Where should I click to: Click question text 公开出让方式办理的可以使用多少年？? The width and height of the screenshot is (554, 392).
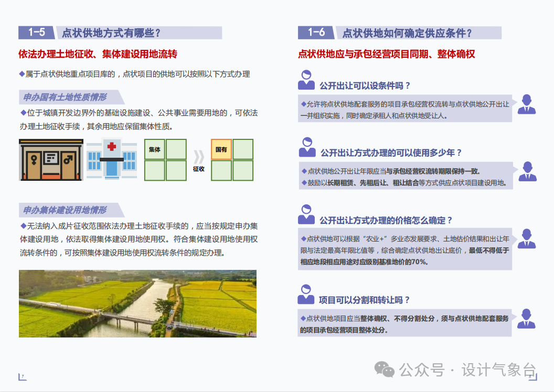point(391,153)
